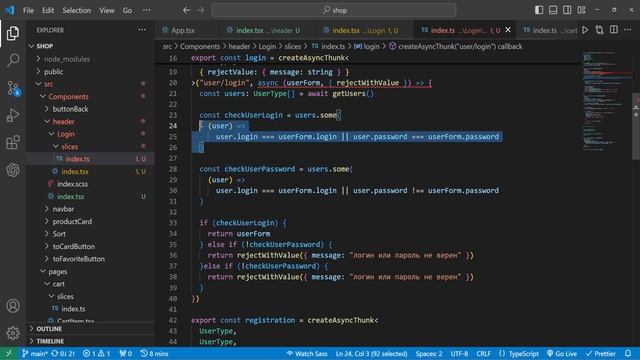Click Ln 24, Col 3 cursor position
This screenshot has height=360, width=640.
tap(371, 353)
